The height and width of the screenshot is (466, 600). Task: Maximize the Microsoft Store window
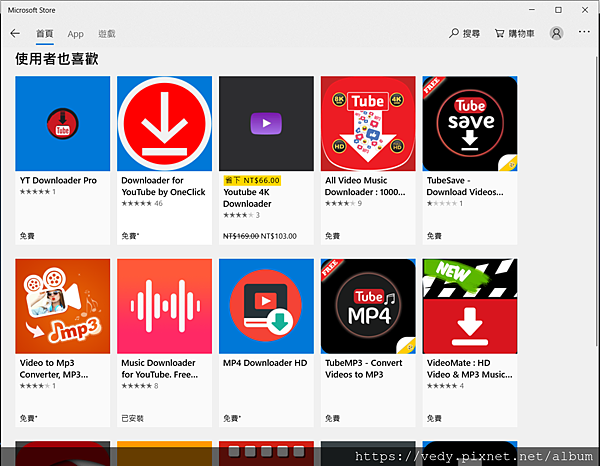558,10
